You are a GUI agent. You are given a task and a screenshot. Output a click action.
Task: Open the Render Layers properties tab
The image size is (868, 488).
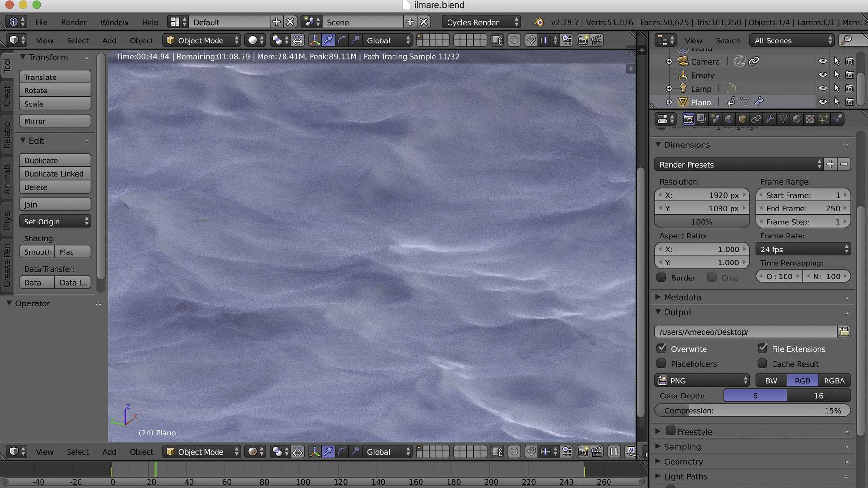pos(702,119)
